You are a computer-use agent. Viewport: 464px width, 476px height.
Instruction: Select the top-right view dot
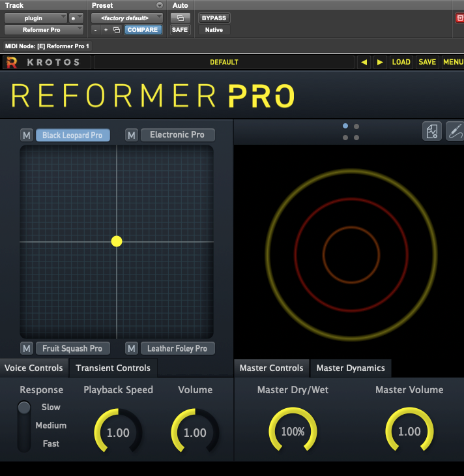(x=356, y=126)
